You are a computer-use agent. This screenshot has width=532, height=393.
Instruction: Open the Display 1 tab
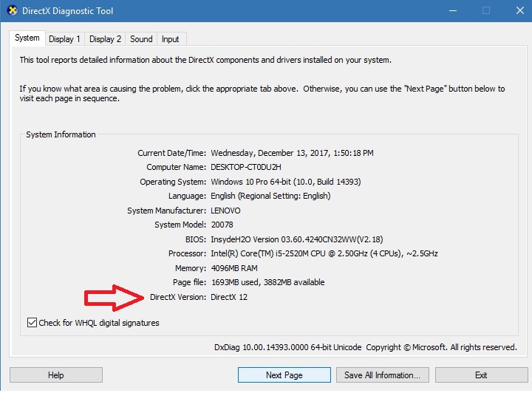64,39
